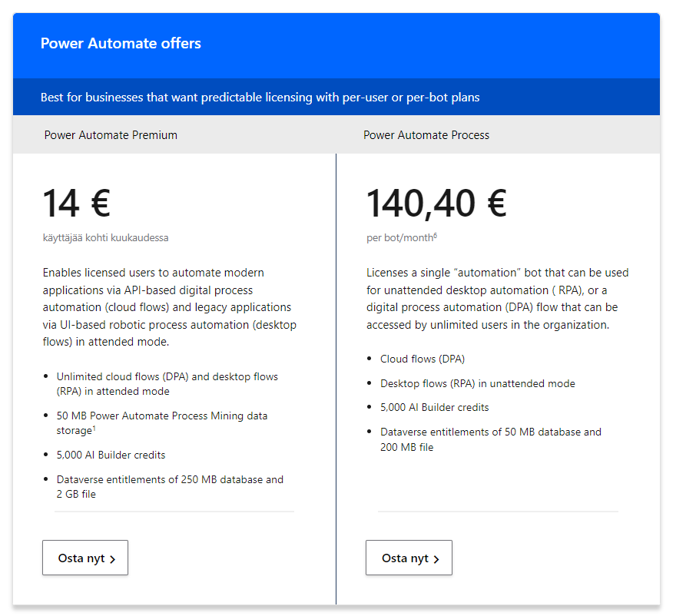Click 'Desktop flows (RPA) in unattended mode' bullet
This screenshot has width=686, height=616.
pyautogui.click(x=477, y=383)
